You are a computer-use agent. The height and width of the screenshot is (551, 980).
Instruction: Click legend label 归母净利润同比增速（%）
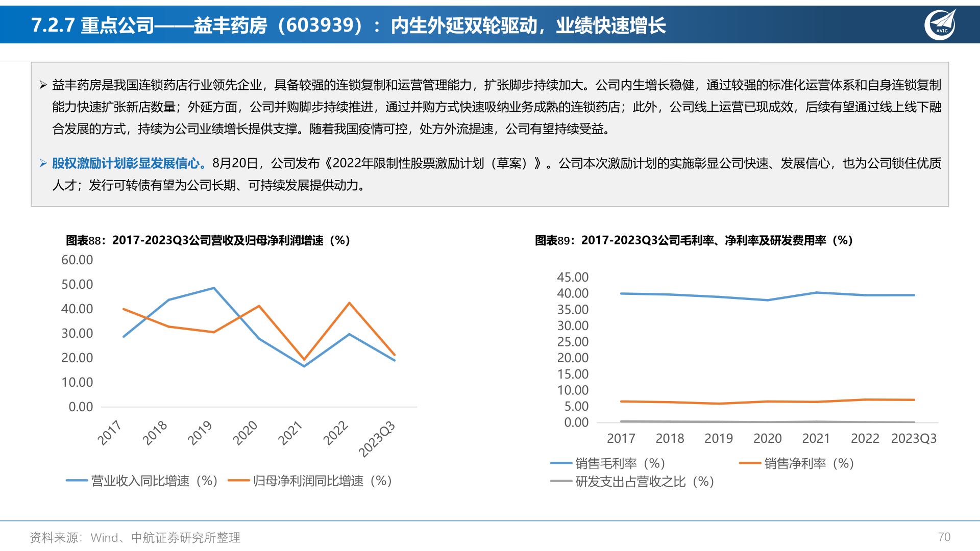coord(323,481)
